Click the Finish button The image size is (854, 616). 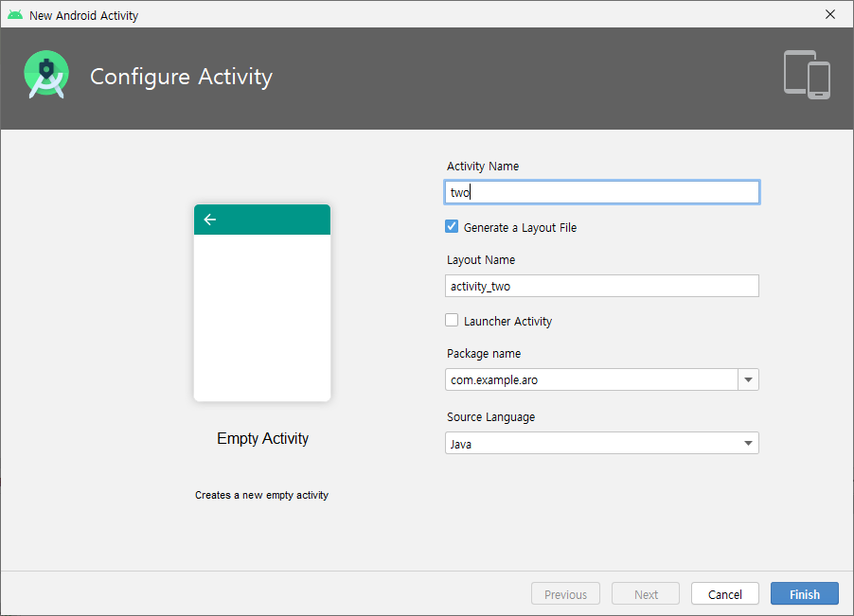[805, 593]
